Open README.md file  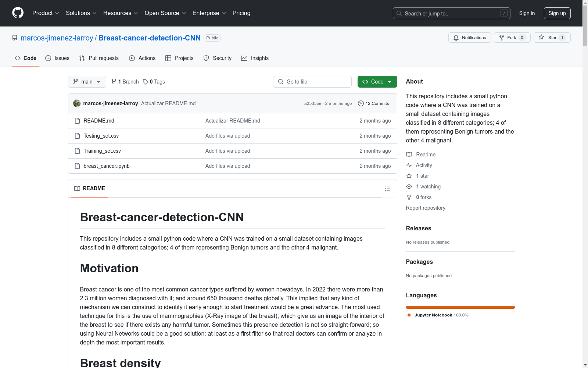click(99, 121)
